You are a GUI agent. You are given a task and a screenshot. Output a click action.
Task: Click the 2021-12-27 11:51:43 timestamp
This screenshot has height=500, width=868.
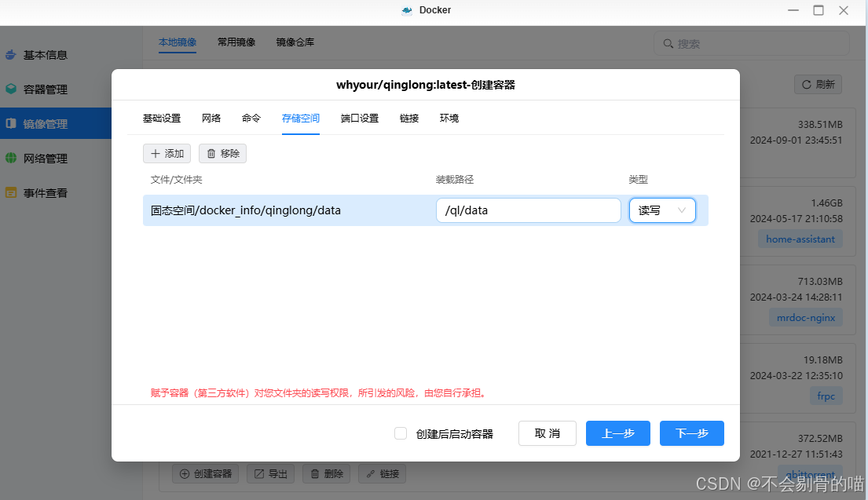[x=796, y=455]
